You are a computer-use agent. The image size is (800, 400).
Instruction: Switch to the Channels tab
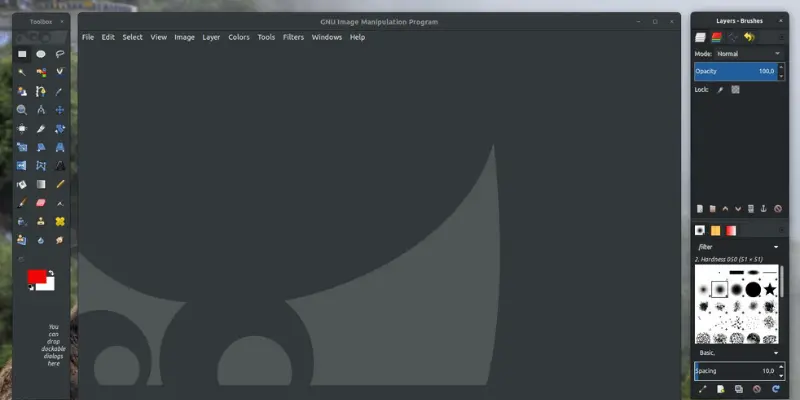716,37
